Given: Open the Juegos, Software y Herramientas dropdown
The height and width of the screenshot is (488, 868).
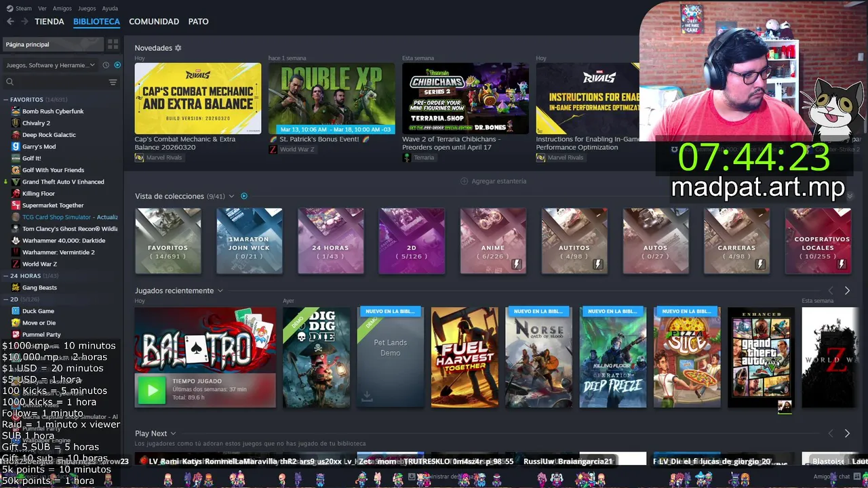Looking at the screenshot, I should [51, 65].
